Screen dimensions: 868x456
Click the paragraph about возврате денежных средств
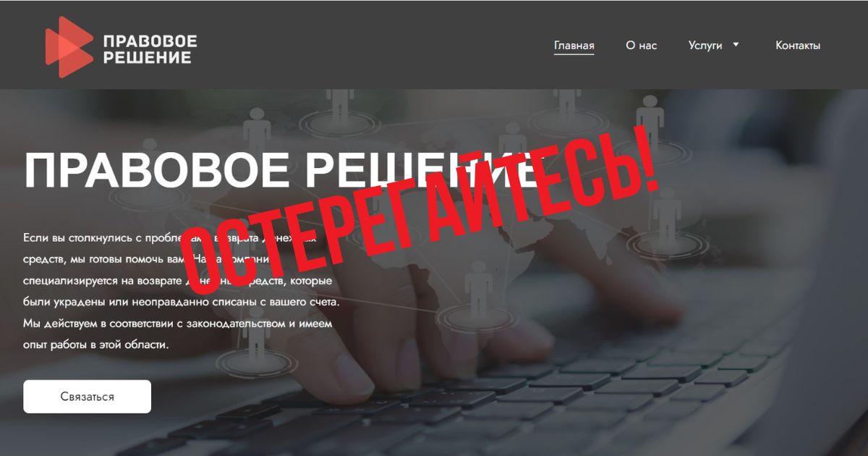(180, 290)
